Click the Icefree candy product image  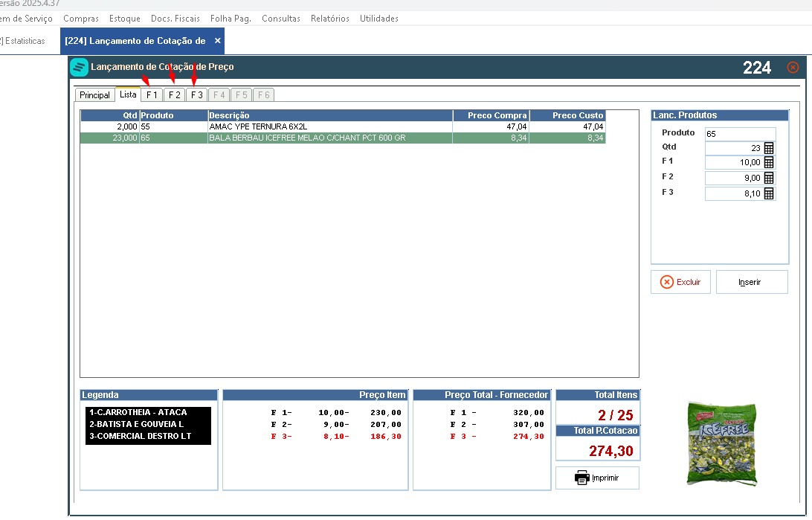(x=722, y=443)
